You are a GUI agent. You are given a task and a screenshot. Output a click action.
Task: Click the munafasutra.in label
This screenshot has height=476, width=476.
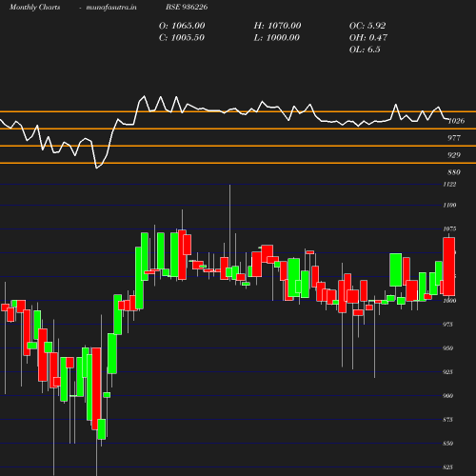tap(111, 8)
